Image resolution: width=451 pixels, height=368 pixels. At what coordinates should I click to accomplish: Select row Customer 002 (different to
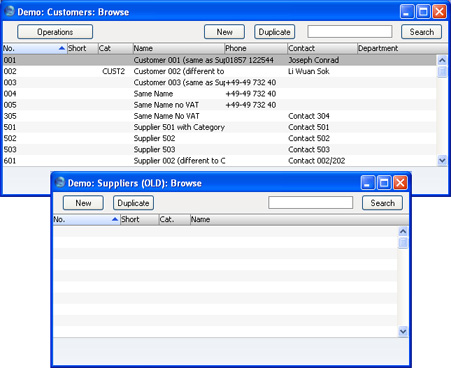point(219,71)
